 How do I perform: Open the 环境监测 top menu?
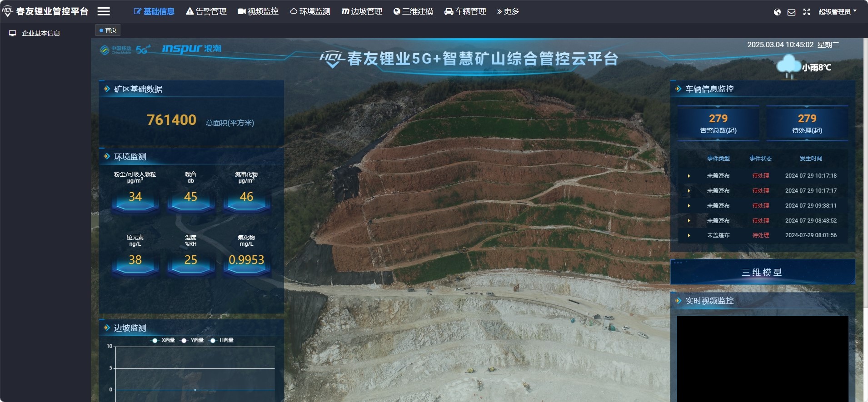[310, 11]
